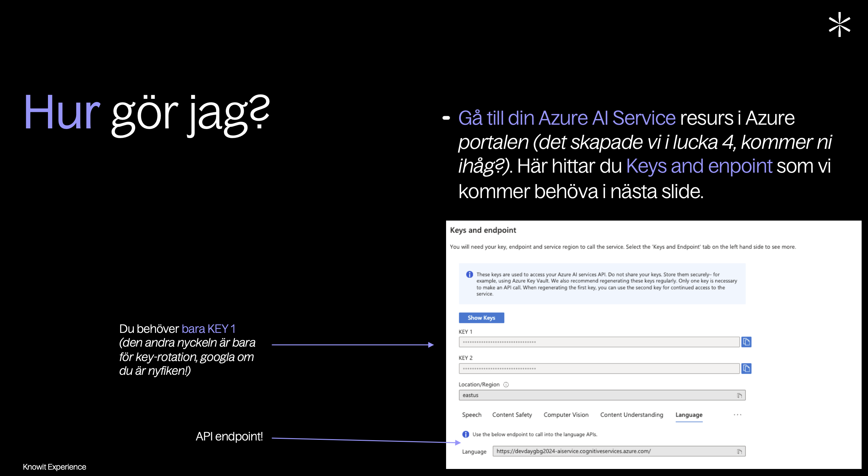
Task: Expand more tabs with the ellipsis
Action: point(737,415)
